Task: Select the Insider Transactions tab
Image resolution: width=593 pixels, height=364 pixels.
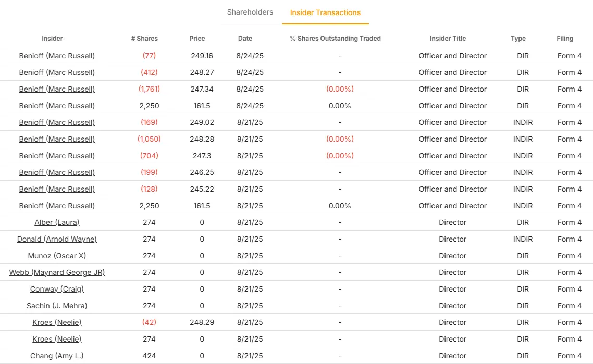Action: tap(325, 12)
